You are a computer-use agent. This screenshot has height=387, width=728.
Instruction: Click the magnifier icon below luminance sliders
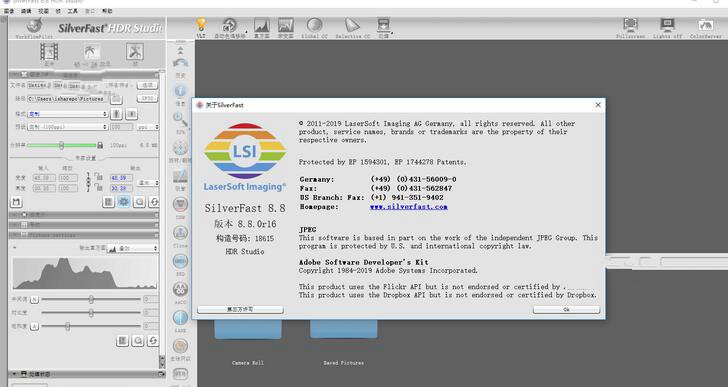point(138,341)
